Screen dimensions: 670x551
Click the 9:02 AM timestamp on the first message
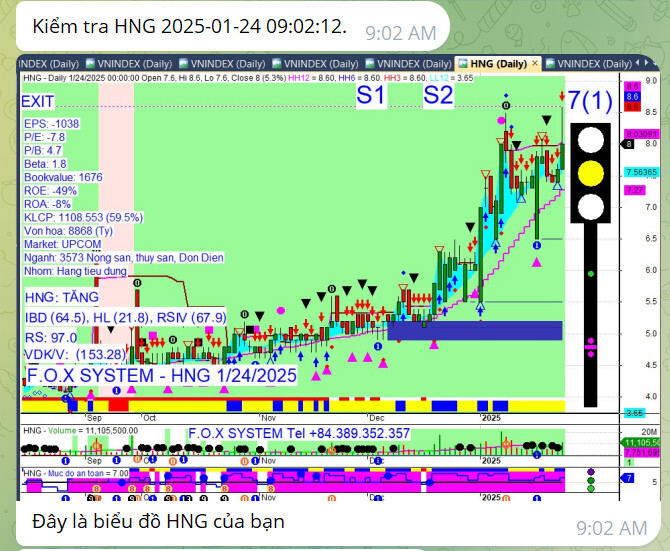(401, 33)
